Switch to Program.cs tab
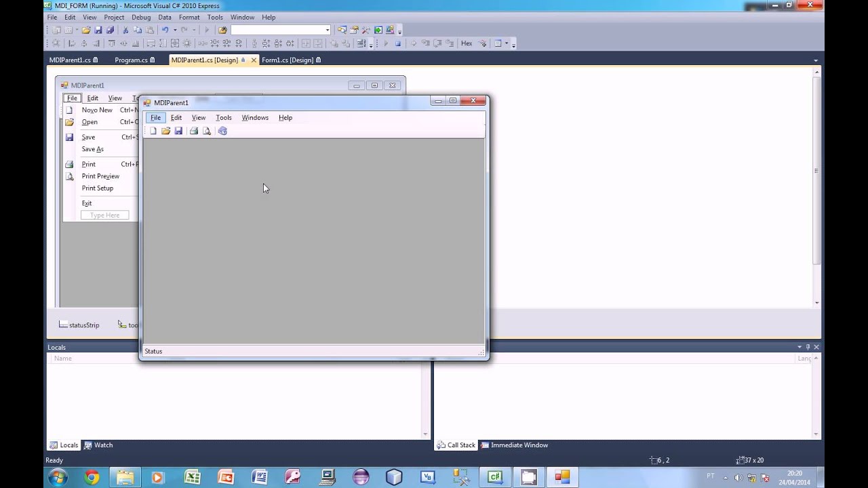Image resolution: width=868 pixels, height=488 pixels. point(135,60)
